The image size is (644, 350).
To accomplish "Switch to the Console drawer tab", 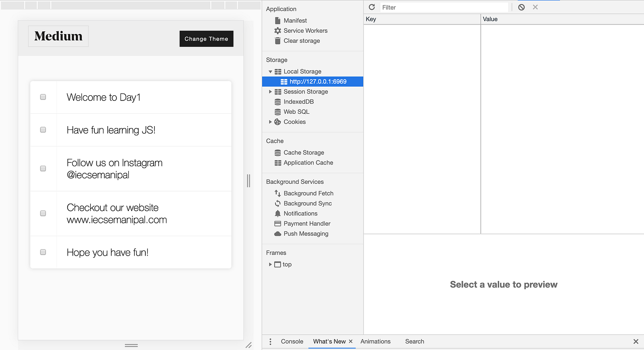I will [x=292, y=342].
